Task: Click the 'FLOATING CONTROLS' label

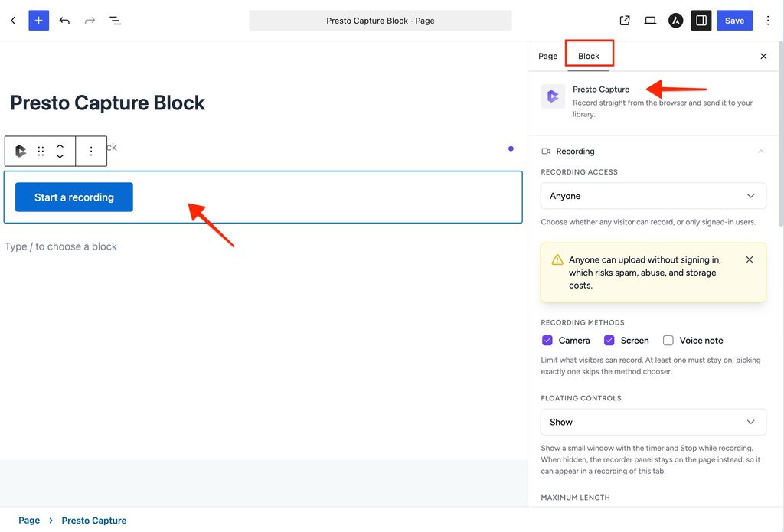Action: [580, 398]
